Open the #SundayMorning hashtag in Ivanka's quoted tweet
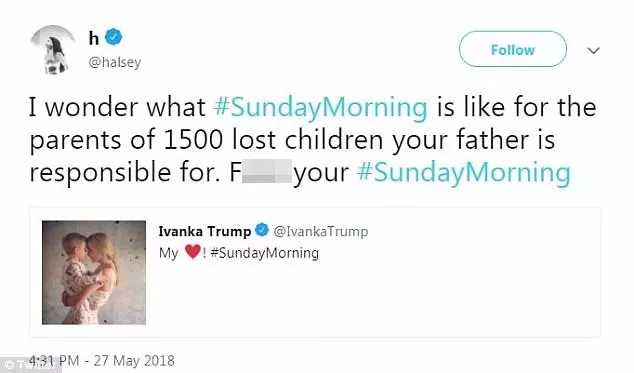 coord(265,253)
